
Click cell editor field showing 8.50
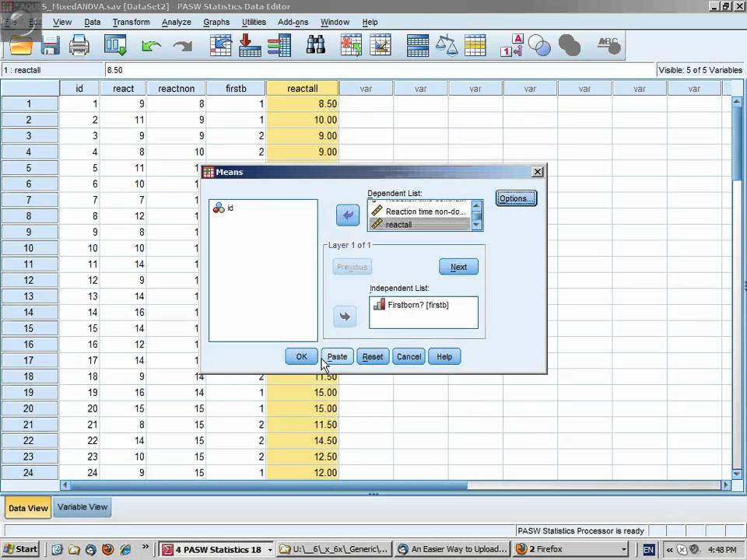click(x=381, y=70)
